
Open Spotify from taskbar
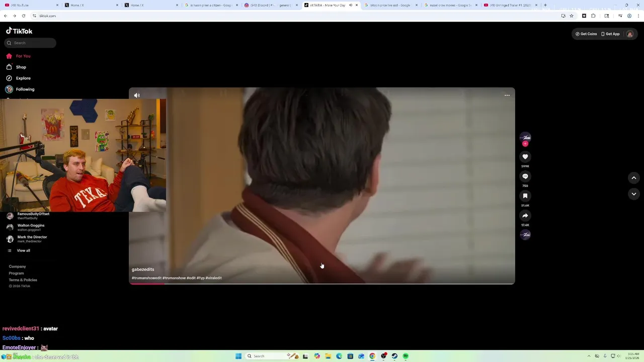406,356
